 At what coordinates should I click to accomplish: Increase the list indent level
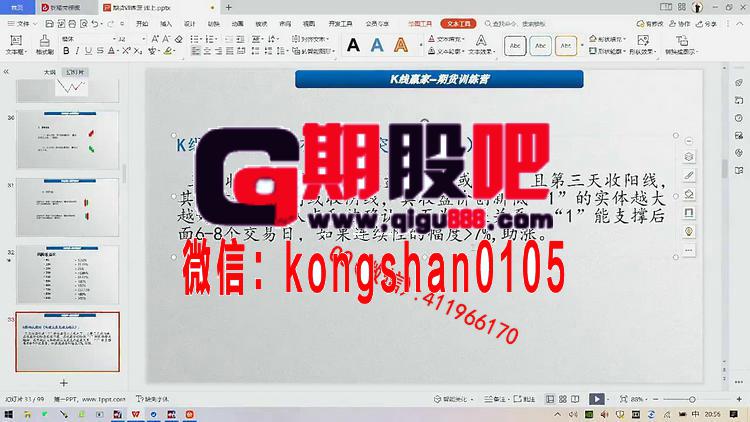pyautogui.click(x=241, y=39)
